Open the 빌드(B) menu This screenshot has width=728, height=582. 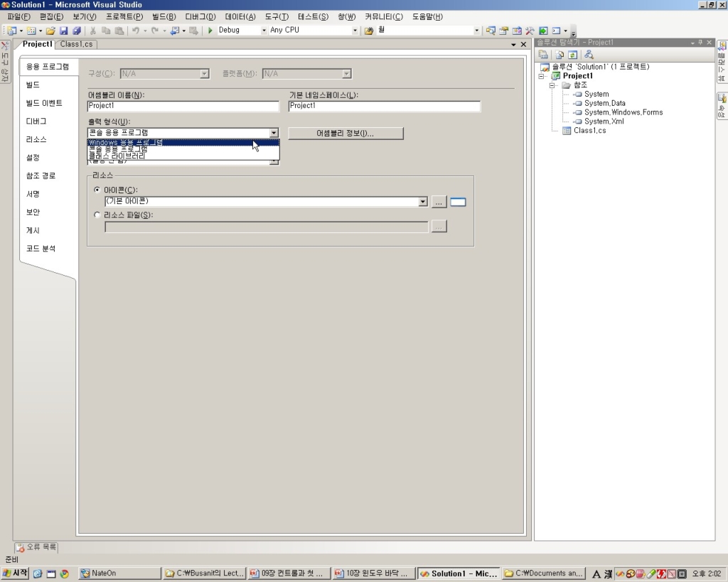tap(164, 17)
